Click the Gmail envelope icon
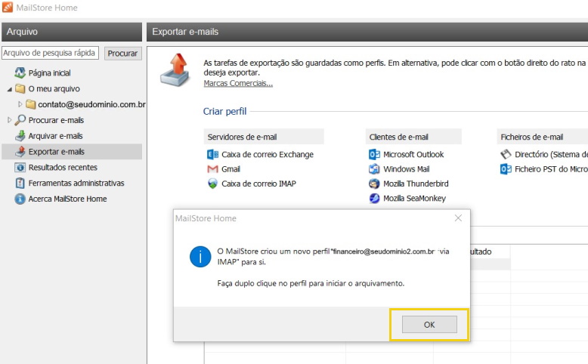This screenshot has width=588, height=364. pos(212,169)
